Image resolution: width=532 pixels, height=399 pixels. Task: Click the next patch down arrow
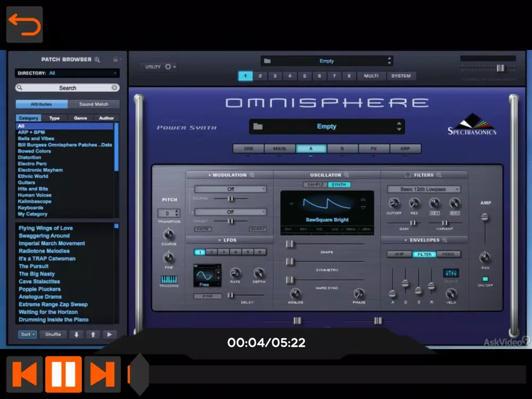click(77, 335)
